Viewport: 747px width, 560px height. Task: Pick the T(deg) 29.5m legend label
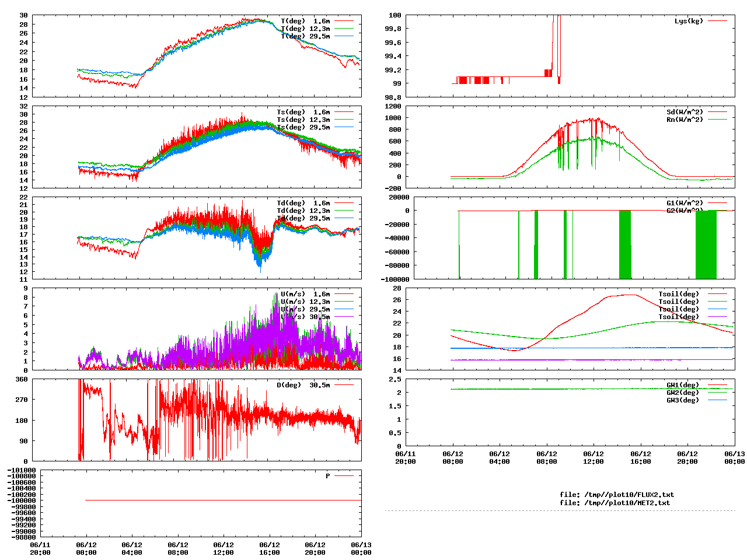305,36
